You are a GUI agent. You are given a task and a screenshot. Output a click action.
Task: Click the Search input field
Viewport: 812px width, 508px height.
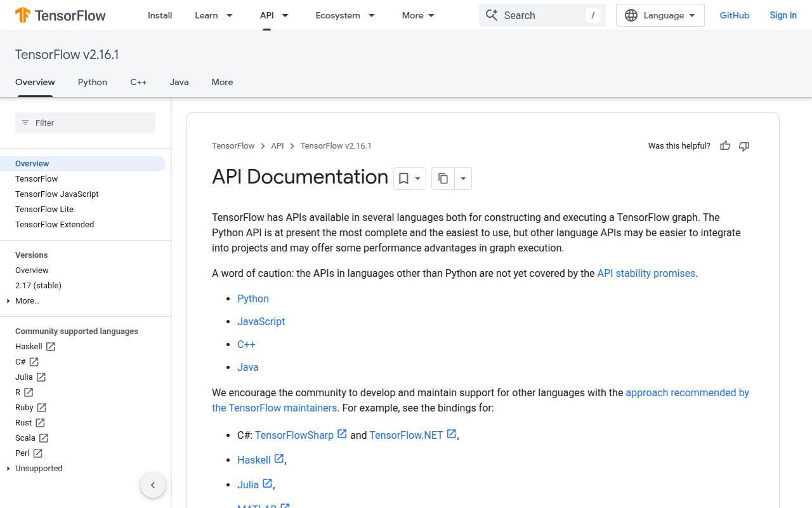click(542, 15)
